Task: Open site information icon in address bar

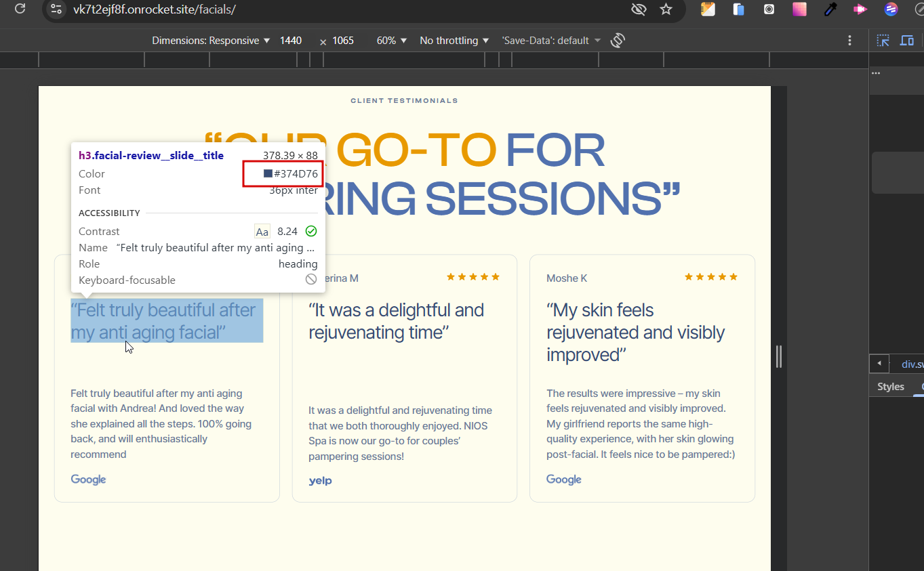Action: click(57, 9)
